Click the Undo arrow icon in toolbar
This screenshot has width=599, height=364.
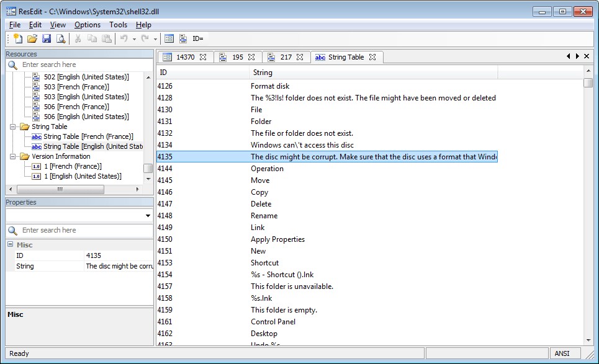pyautogui.click(x=124, y=38)
